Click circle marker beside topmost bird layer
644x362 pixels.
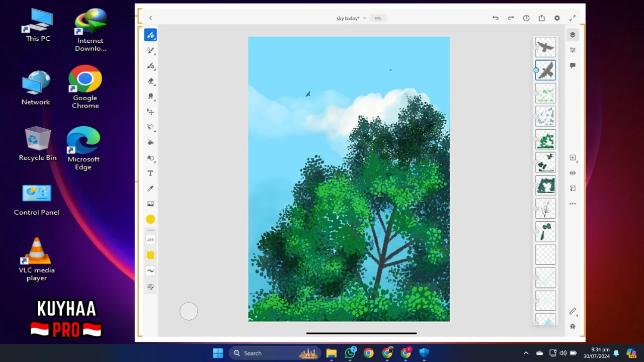(536, 47)
